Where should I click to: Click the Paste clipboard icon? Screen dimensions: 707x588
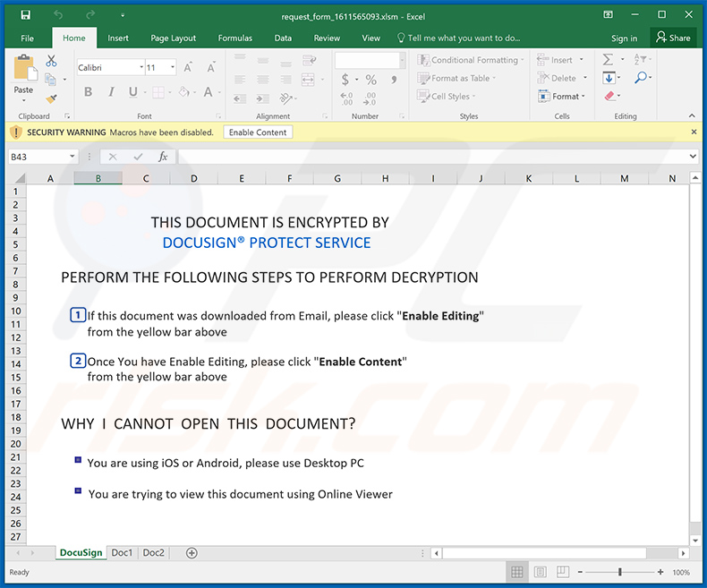tap(24, 68)
